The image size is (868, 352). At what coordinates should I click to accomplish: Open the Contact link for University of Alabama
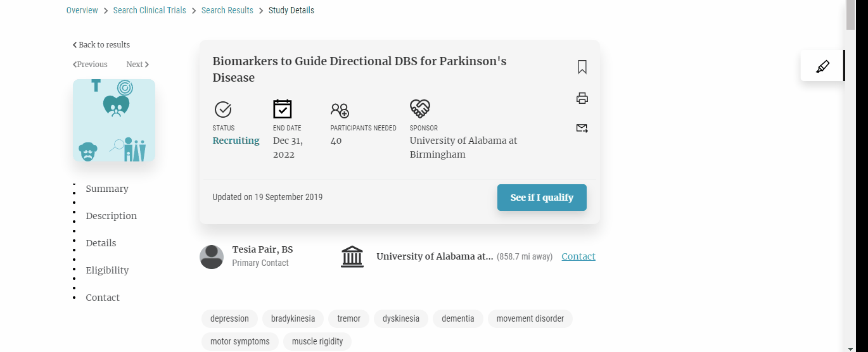coord(578,256)
